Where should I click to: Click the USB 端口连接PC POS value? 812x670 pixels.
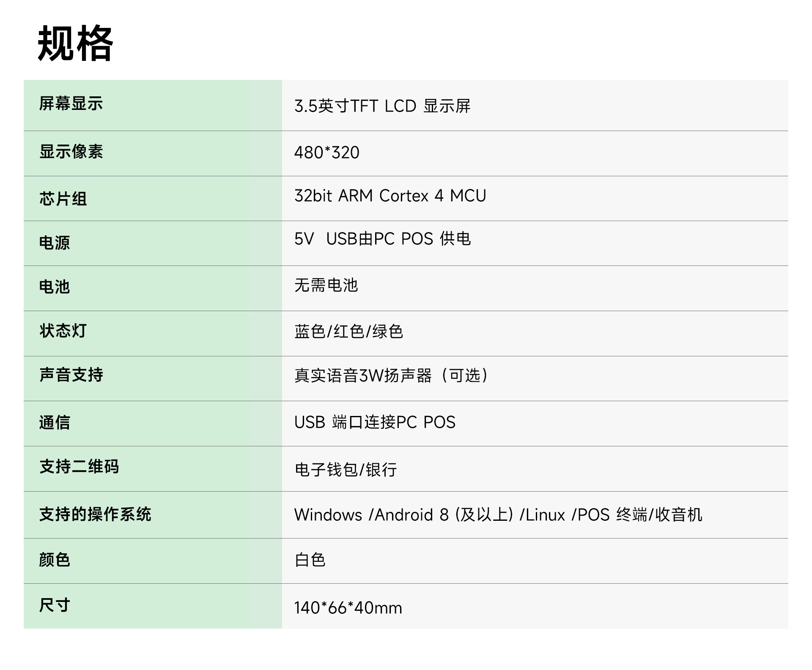click(x=375, y=422)
